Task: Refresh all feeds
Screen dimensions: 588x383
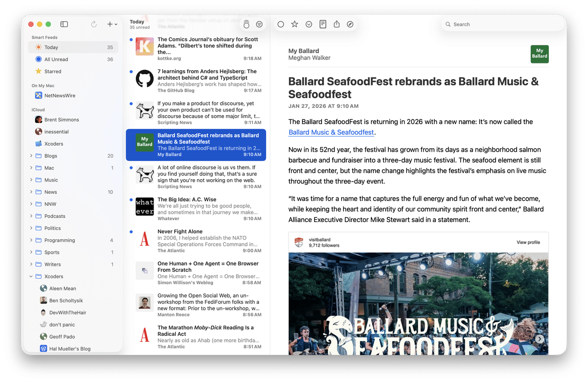Action: (x=93, y=24)
